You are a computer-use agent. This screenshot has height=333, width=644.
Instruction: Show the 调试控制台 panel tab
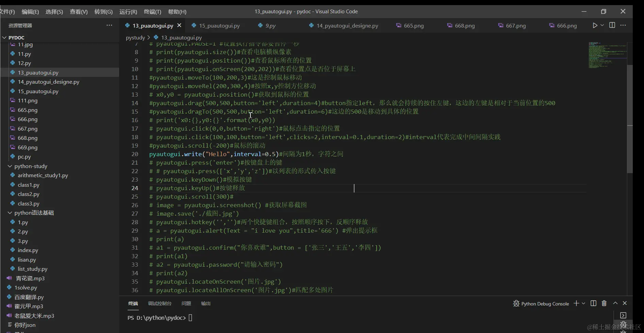pos(160,303)
